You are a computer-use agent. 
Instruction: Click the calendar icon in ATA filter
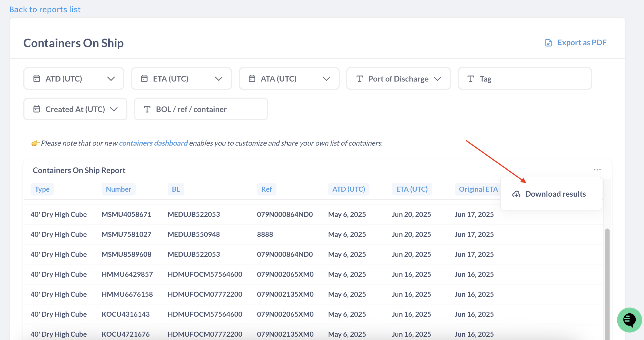(x=252, y=79)
